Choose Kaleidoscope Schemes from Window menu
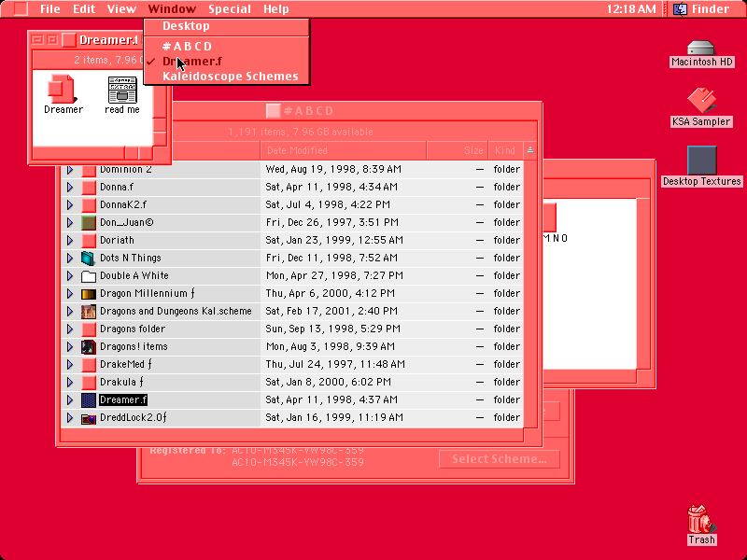The height and width of the screenshot is (560, 747). 227,77
